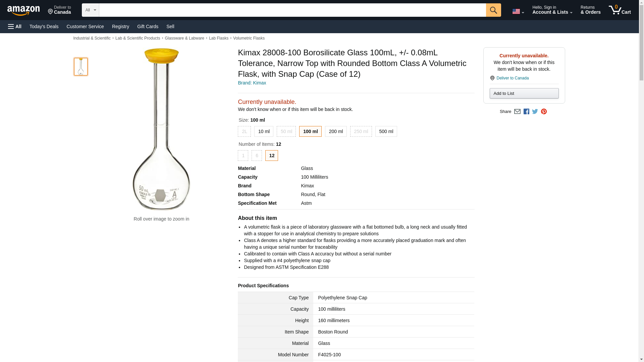Open the Amazon logo home link
The height and width of the screenshot is (362, 644).
click(23, 10)
